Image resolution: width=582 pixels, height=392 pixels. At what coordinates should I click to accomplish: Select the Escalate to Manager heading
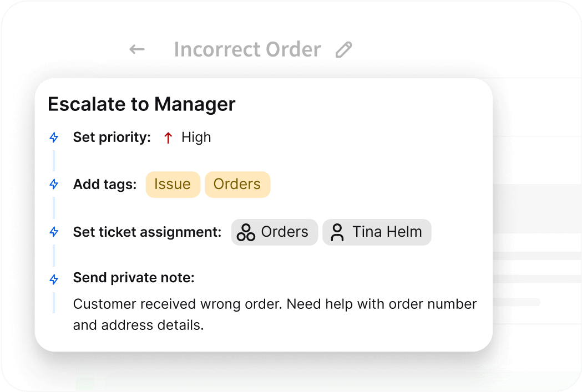click(x=141, y=104)
